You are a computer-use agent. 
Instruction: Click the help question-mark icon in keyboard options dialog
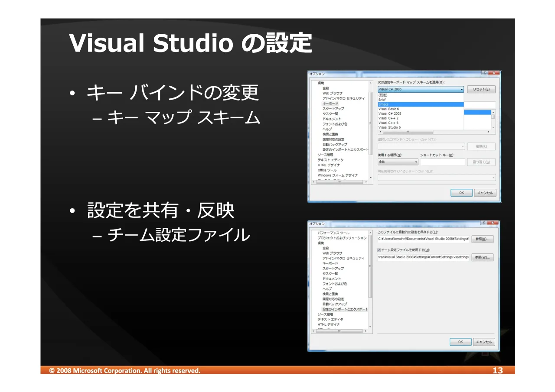(484, 73)
